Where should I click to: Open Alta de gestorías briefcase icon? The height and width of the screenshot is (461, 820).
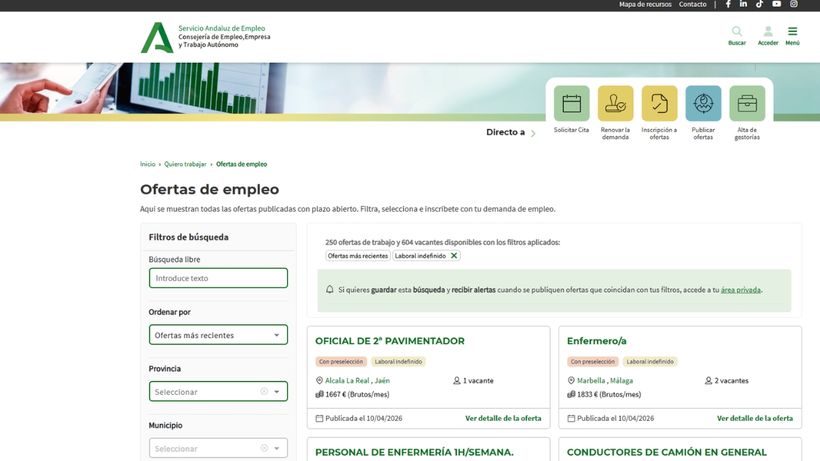pos(747,103)
